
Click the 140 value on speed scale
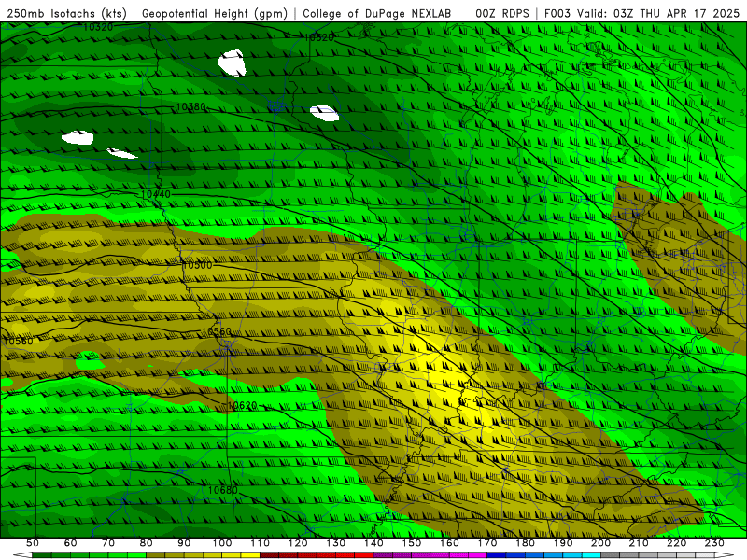coord(373,543)
